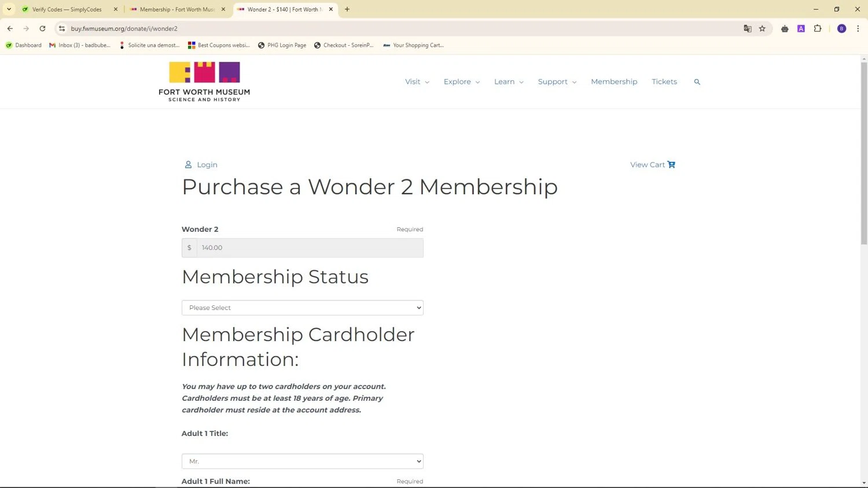Click the user profile icon beside Login
Image resolution: width=868 pixels, height=488 pixels.
(x=188, y=165)
